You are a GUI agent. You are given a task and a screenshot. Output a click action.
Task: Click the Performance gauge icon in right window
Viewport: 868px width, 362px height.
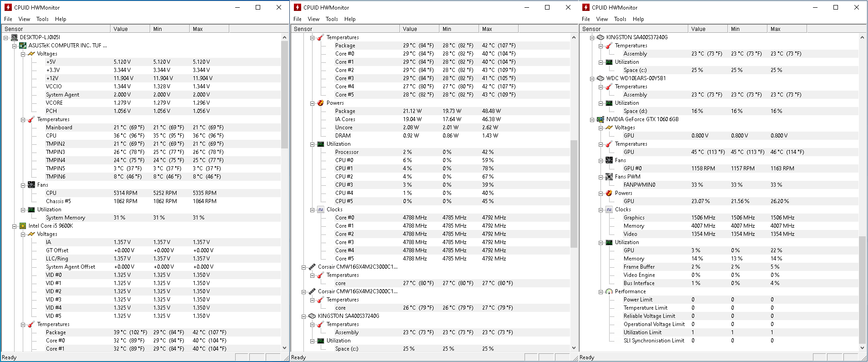(x=609, y=291)
